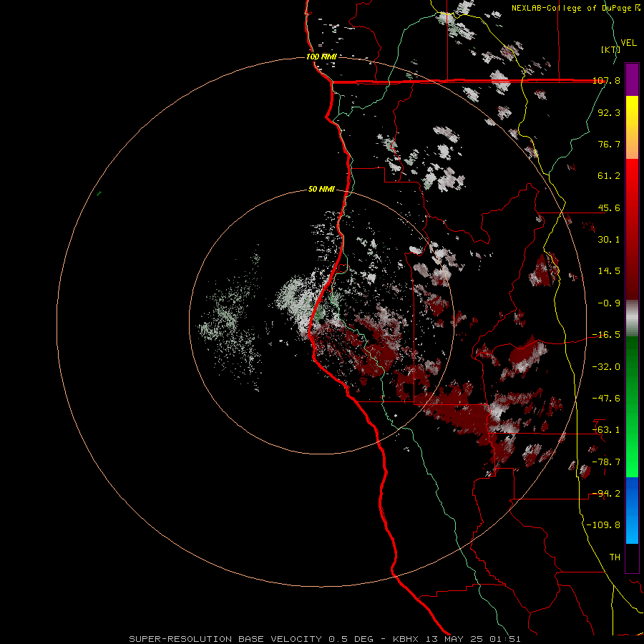Viewport: 644px width, 644px height.
Task: Click the VEL legend title
Action: (x=628, y=43)
